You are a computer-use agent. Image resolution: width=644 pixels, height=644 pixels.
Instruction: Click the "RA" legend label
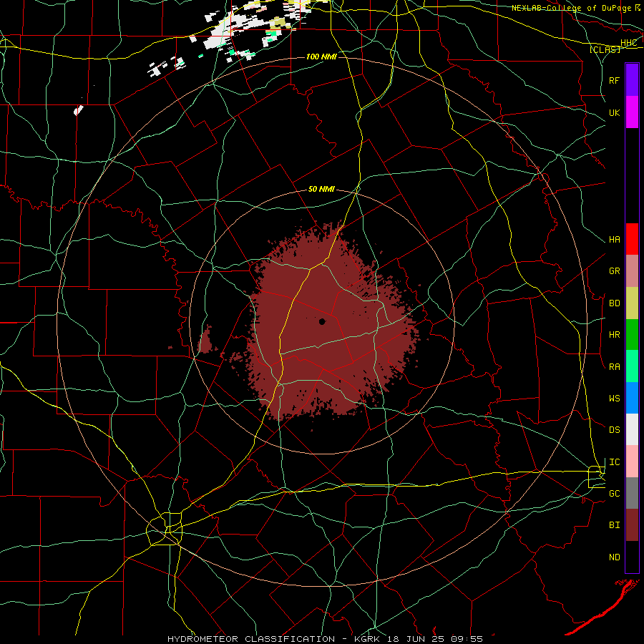(x=614, y=367)
